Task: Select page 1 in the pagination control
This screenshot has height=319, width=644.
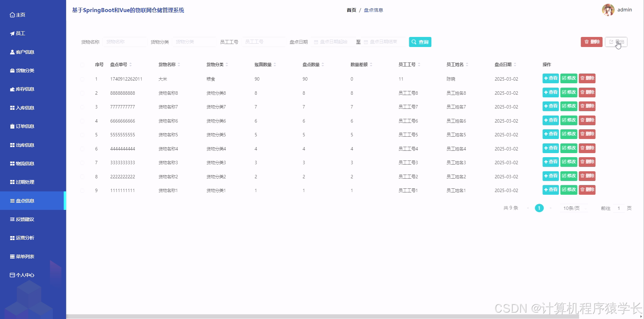Action: coord(539,208)
